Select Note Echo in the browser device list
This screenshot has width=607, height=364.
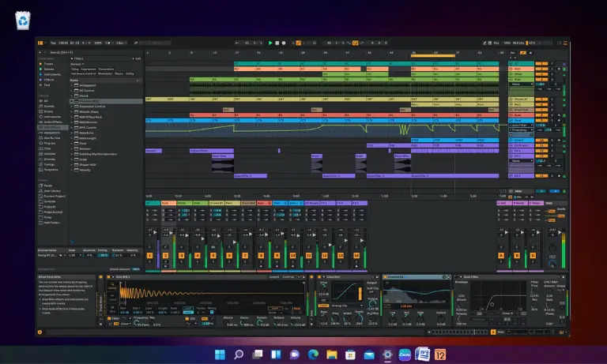tap(88, 133)
